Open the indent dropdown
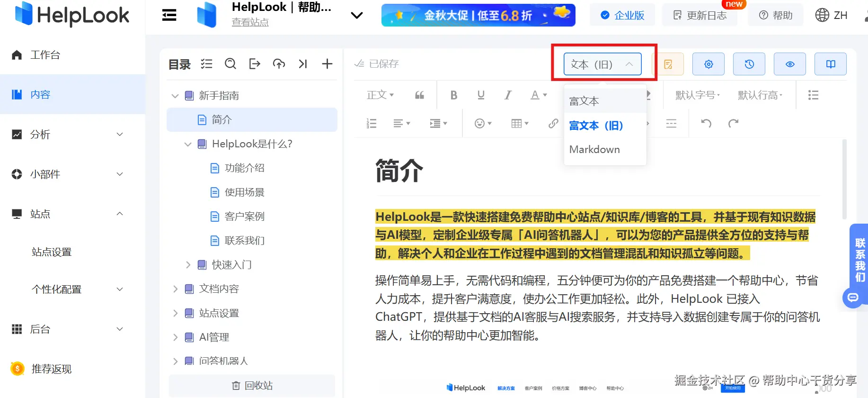 pyautogui.click(x=438, y=124)
